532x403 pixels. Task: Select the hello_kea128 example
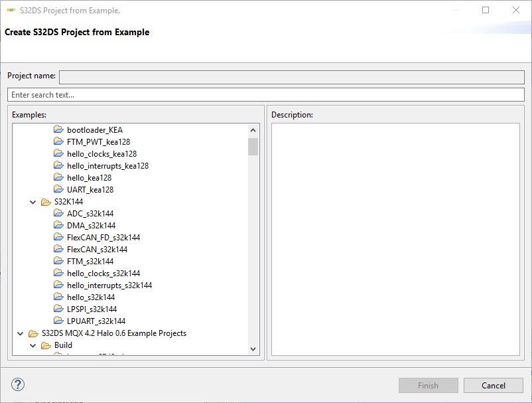(x=90, y=177)
